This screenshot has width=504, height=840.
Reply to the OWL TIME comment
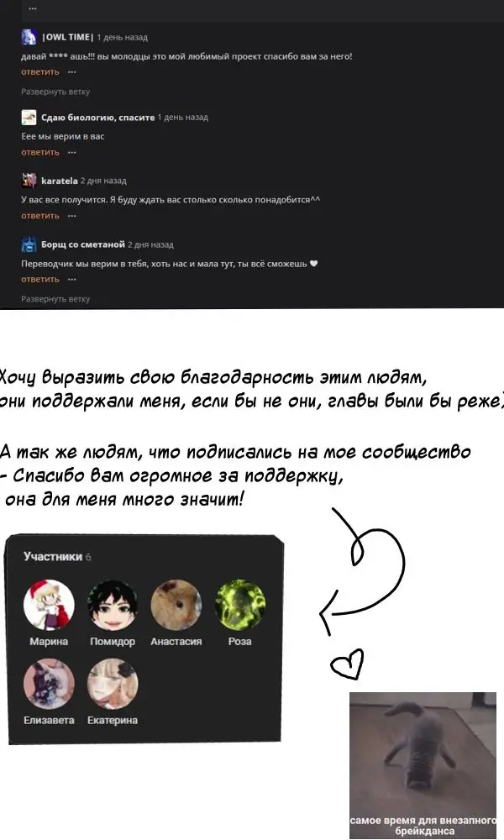tap(40, 71)
